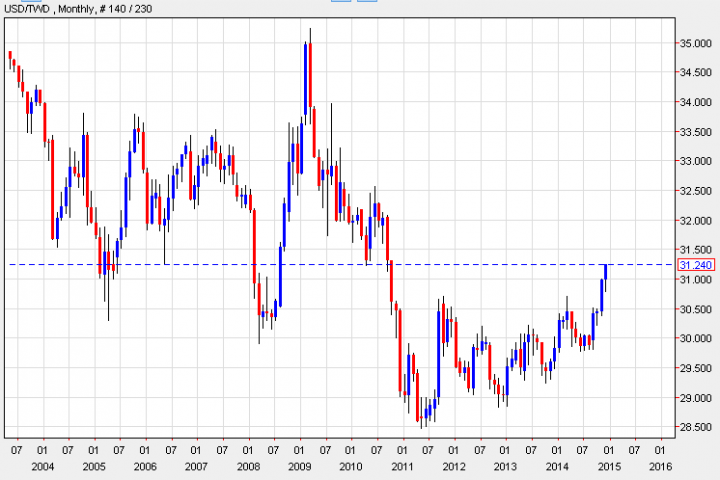Click the 2010 year label on time axis
The height and width of the screenshot is (480, 720).
351,467
